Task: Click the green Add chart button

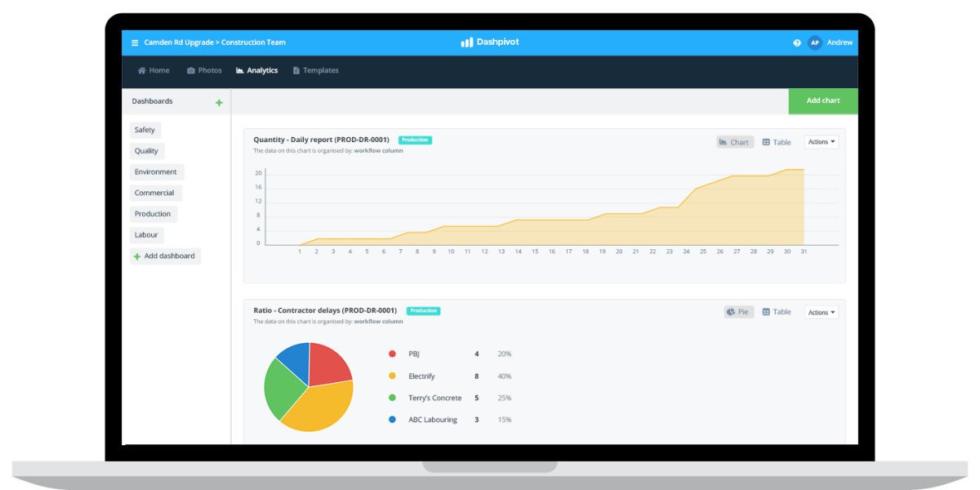Action: [x=823, y=100]
